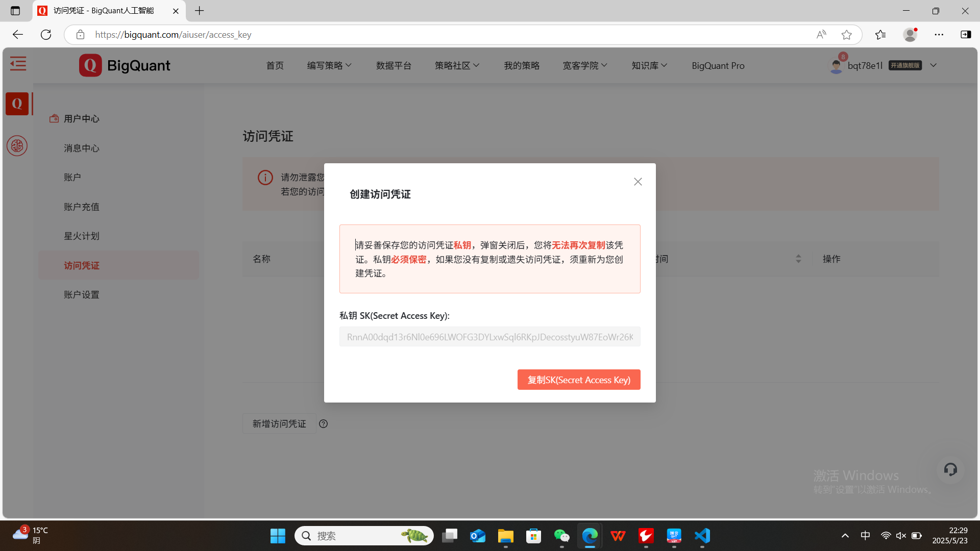Click the Secret Access Key text field
Viewport: 980px width, 551px height.
(489, 337)
